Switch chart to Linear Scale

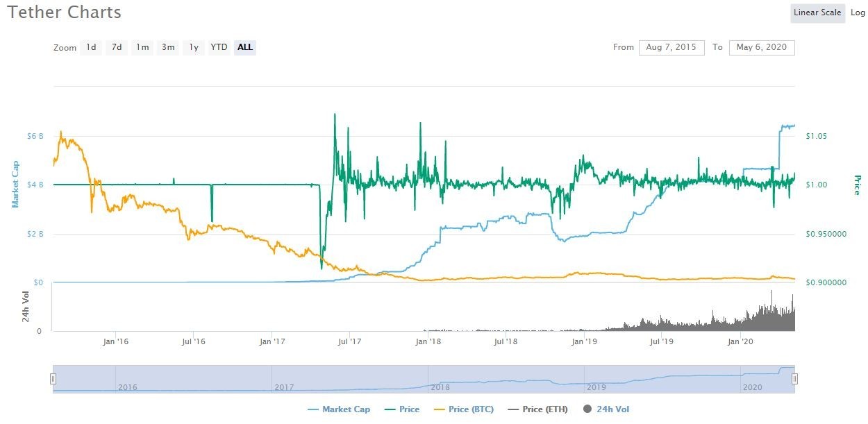tap(817, 12)
